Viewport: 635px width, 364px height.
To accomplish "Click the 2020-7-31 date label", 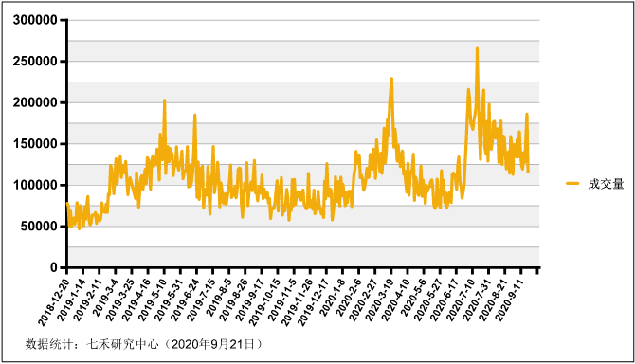I will tap(477, 300).
